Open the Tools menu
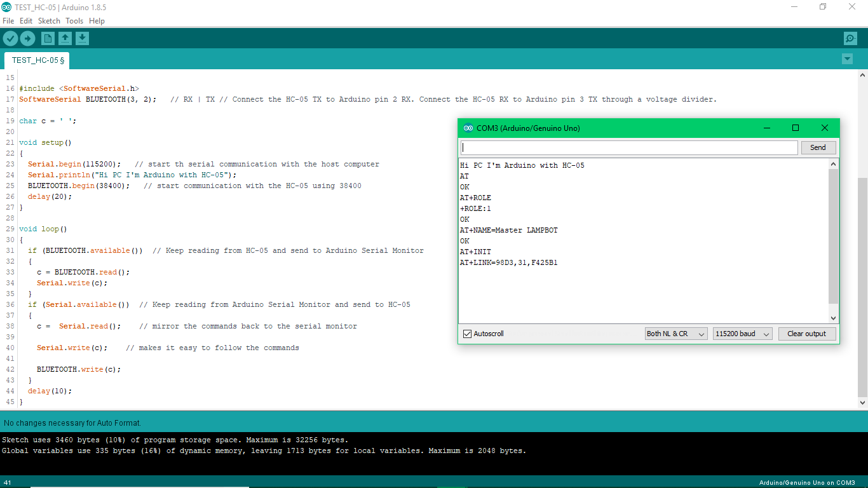 [x=74, y=21]
